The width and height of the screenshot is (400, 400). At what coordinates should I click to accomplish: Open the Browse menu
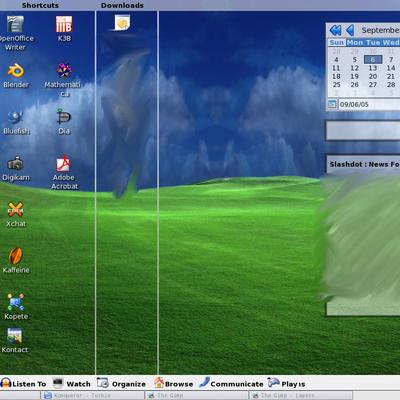179,384
